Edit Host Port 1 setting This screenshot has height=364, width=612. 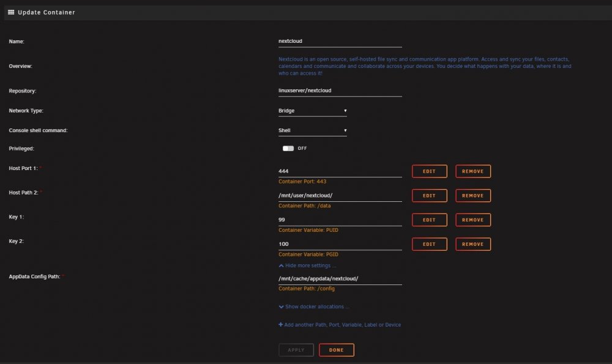[430, 171]
